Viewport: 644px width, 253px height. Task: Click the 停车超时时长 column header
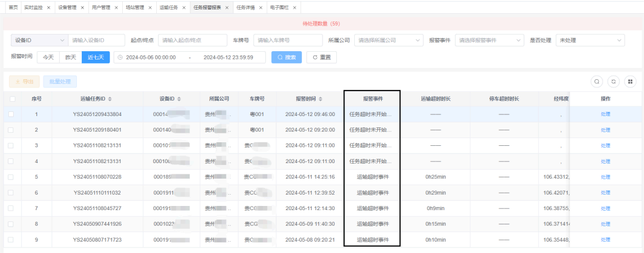[504, 99]
